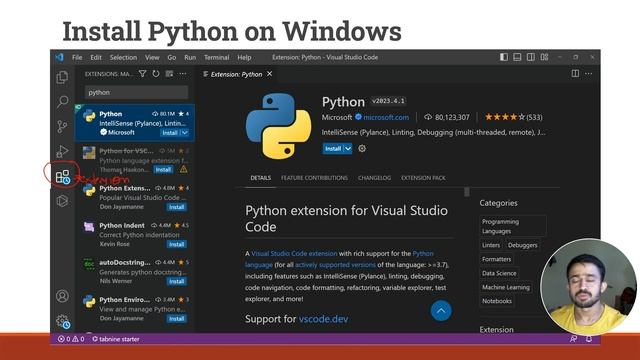Viewport: 640px width, 360px height.
Task: Install the Python Extension Pack
Action: pyautogui.click(x=177, y=207)
